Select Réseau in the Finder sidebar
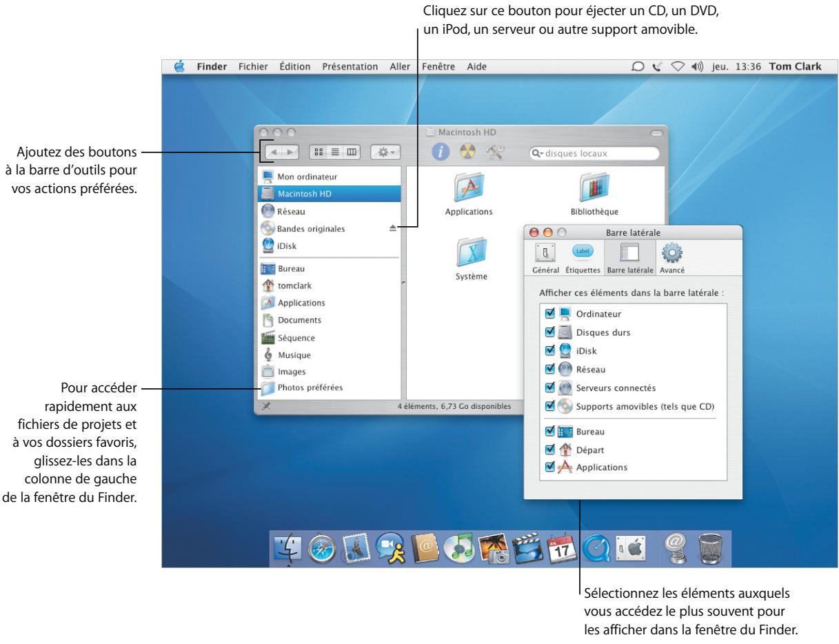 point(328,211)
